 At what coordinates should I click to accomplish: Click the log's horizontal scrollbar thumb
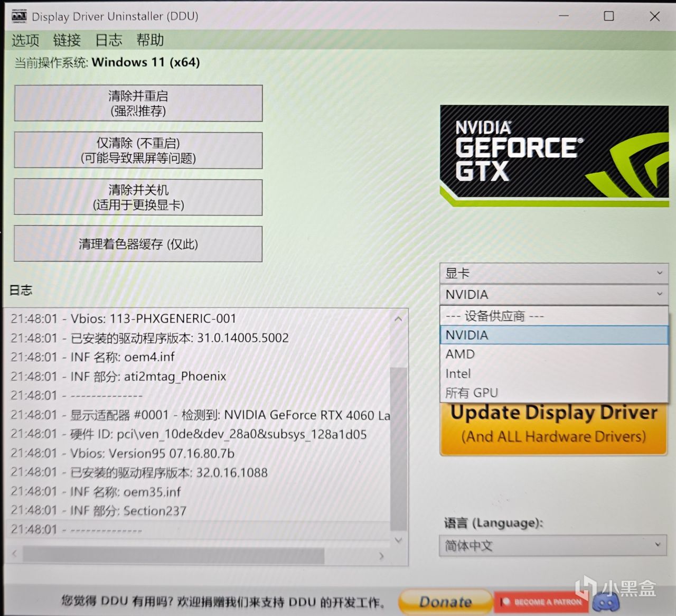pyautogui.click(x=174, y=555)
